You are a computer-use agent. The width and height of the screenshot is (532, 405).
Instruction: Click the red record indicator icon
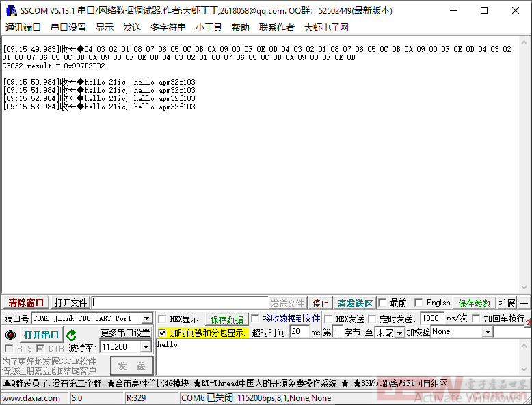point(10,335)
